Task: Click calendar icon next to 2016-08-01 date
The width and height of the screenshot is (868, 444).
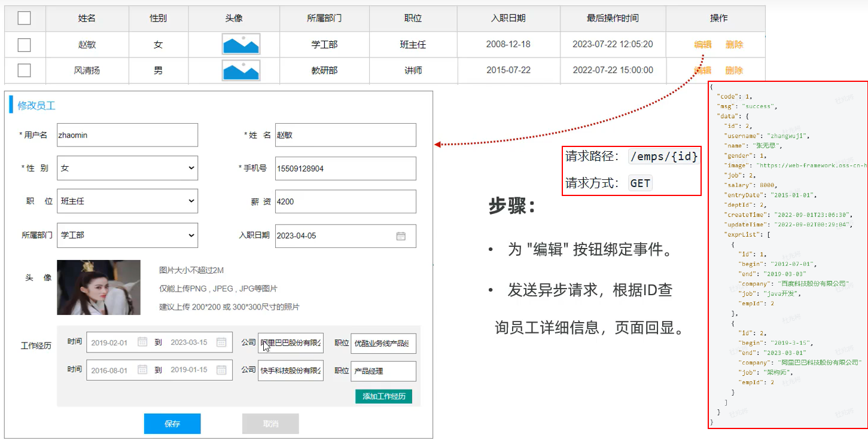Action: pos(142,370)
